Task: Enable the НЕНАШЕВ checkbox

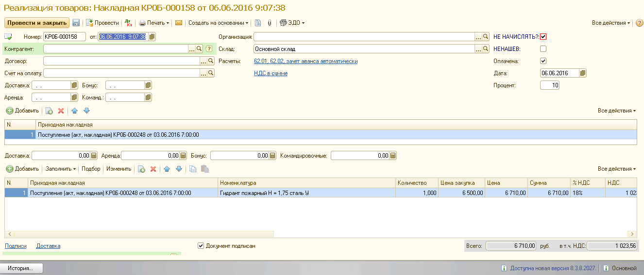Action: (543, 49)
